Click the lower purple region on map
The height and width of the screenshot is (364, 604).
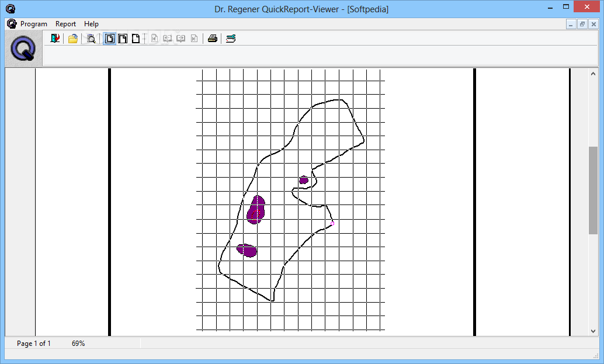247,251
